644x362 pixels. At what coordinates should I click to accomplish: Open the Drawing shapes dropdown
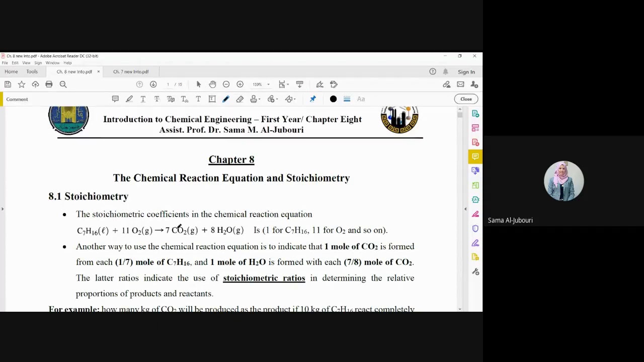(290, 99)
